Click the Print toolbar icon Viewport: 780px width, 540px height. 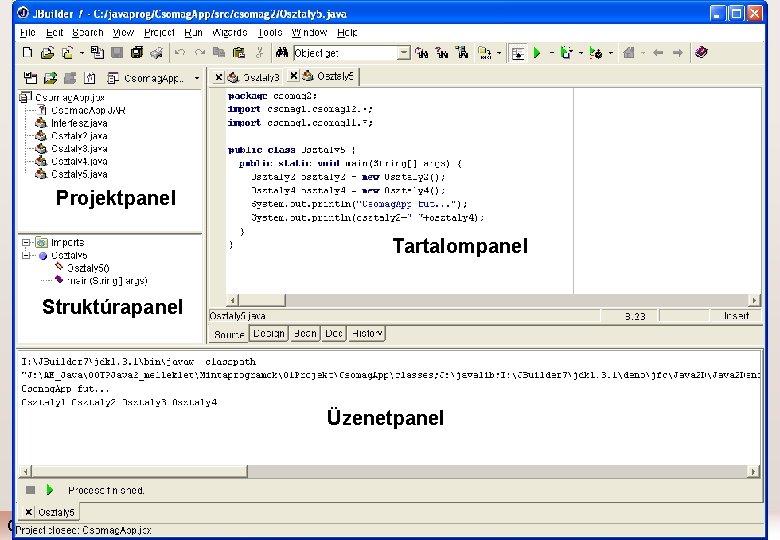pos(157,52)
